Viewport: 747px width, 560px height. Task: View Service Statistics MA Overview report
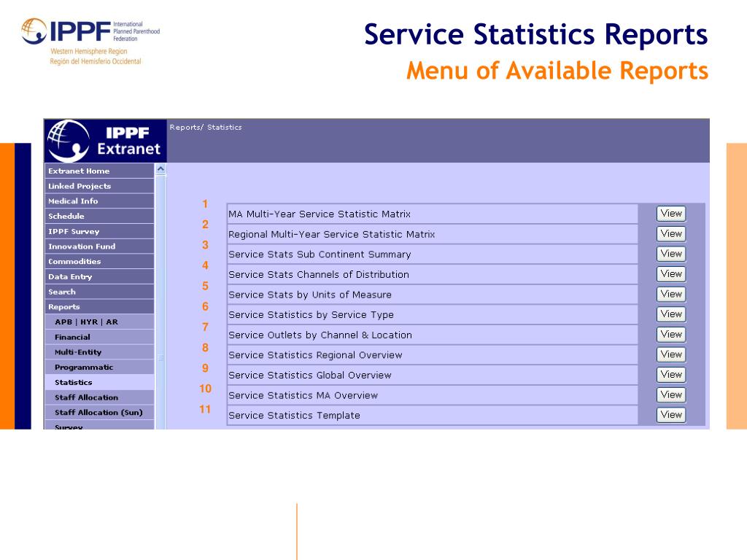(671, 394)
